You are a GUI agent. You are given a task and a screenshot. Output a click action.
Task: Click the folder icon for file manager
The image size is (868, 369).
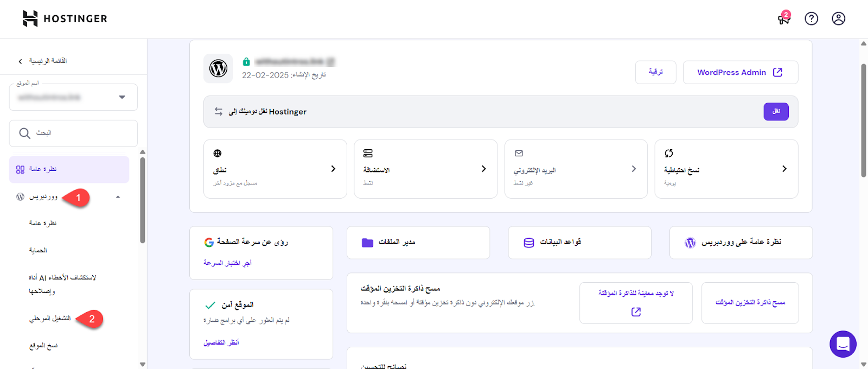[367, 243]
